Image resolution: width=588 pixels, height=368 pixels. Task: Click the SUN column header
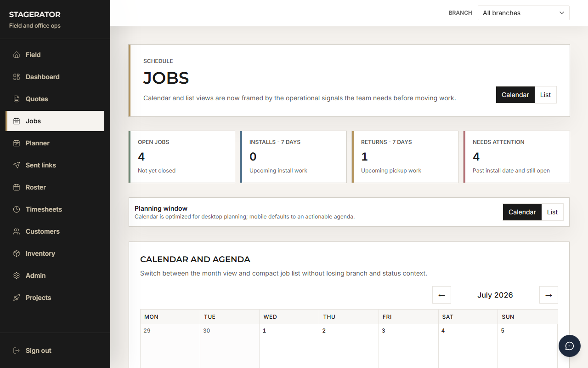click(x=528, y=317)
